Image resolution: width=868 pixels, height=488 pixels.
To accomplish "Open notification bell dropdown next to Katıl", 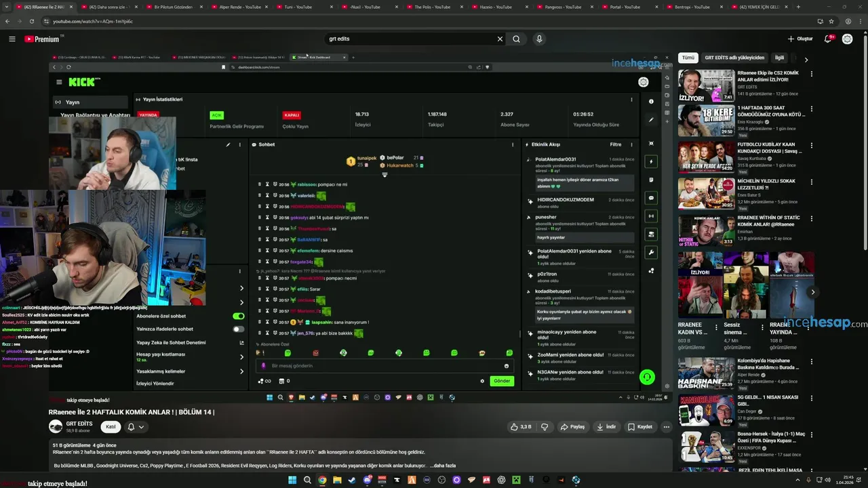I will (136, 427).
